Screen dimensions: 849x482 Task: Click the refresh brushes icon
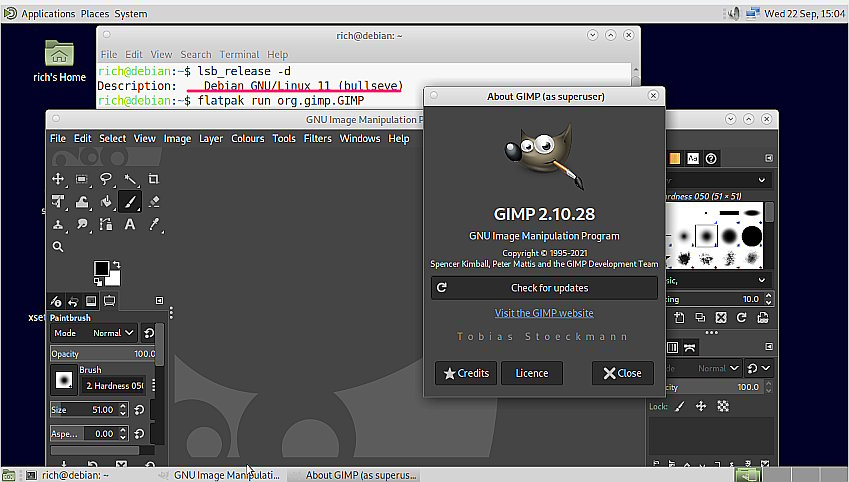pyautogui.click(x=742, y=318)
